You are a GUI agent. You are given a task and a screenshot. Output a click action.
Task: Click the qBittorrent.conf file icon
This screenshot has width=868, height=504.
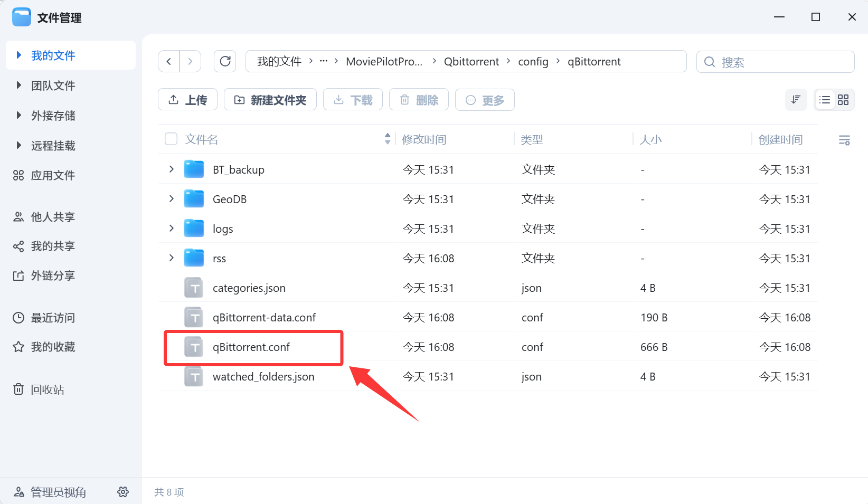(x=194, y=347)
